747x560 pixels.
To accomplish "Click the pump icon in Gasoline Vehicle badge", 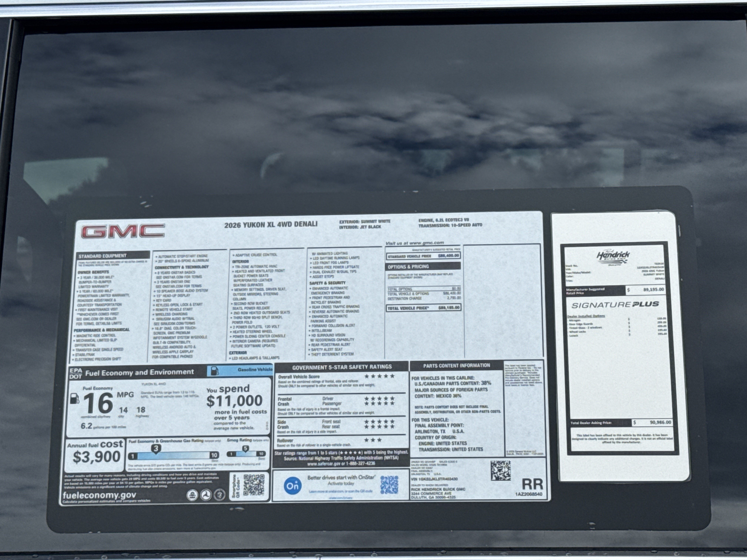I will (214, 371).
